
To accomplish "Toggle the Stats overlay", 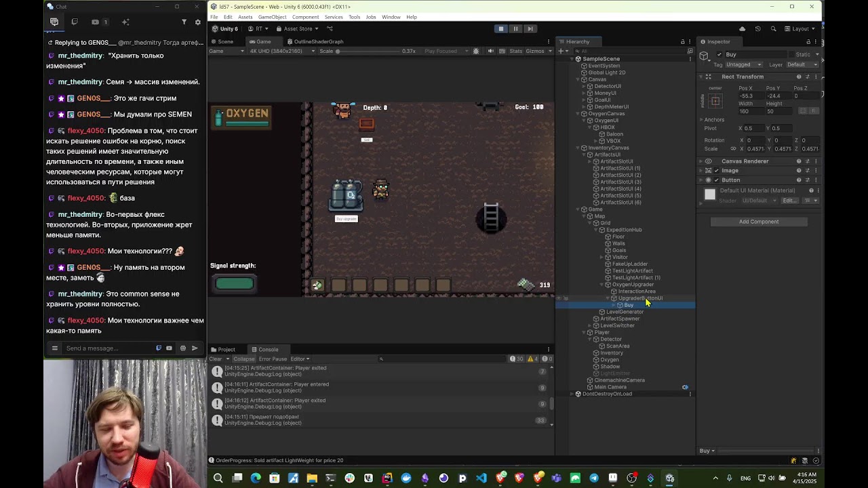I will pyautogui.click(x=516, y=51).
